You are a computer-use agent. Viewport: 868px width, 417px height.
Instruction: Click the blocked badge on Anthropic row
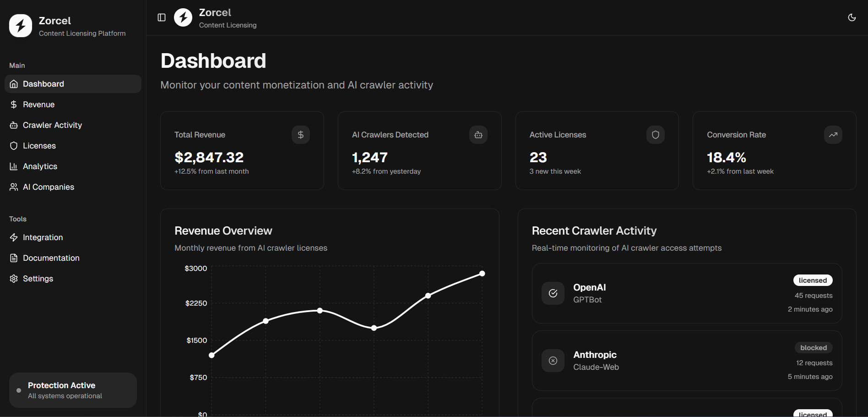point(814,348)
